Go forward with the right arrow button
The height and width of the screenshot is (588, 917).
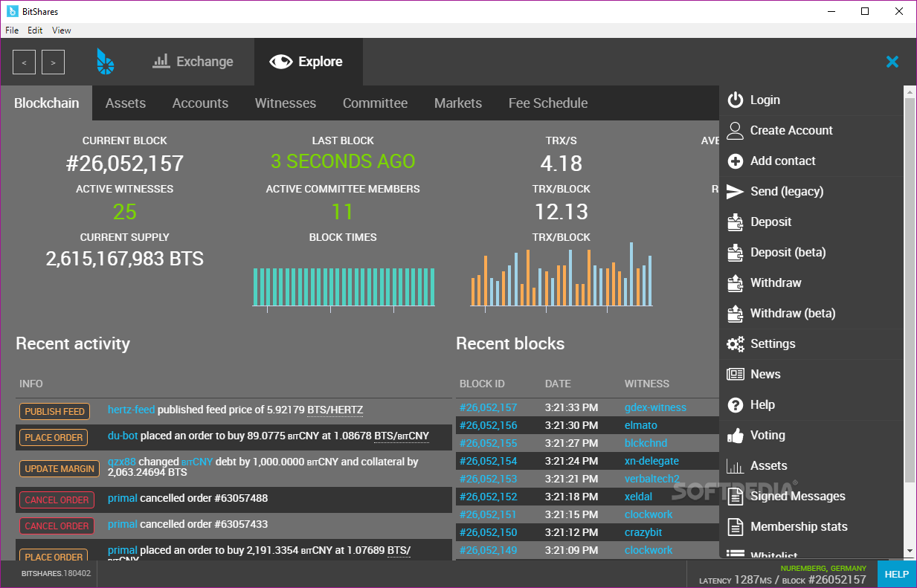(x=53, y=62)
